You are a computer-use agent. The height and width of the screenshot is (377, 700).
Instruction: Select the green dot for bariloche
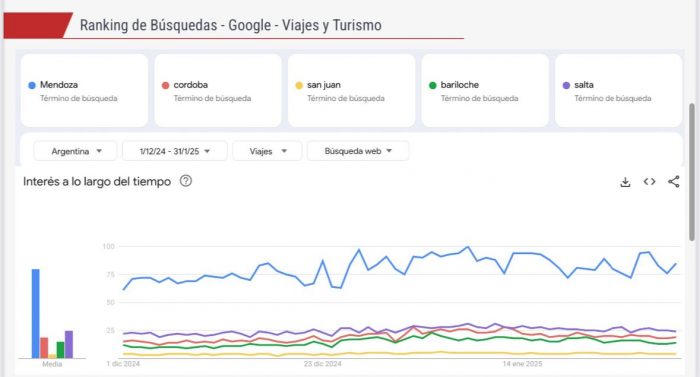(x=432, y=85)
